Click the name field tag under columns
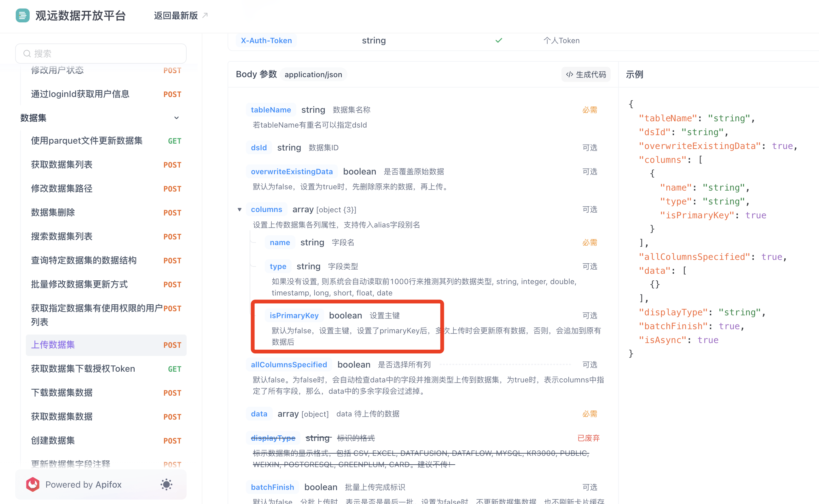This screenshot has width=819, height=504. (280, 242)
